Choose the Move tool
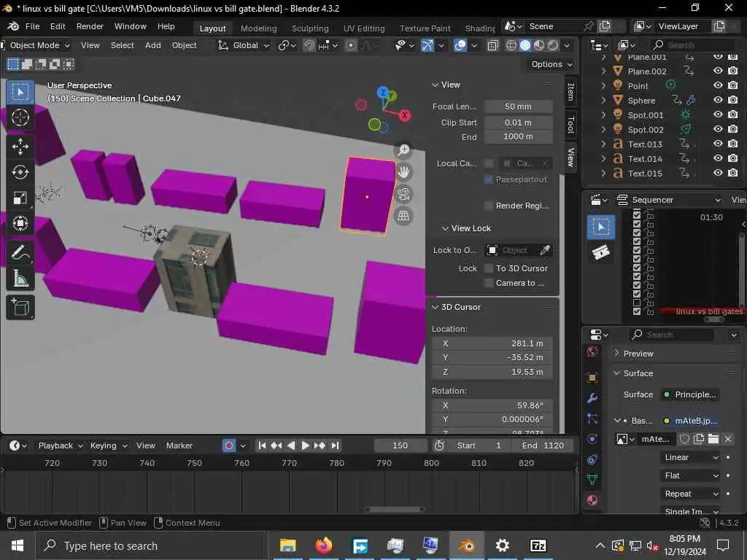747x560 pixels. (20, 147)
